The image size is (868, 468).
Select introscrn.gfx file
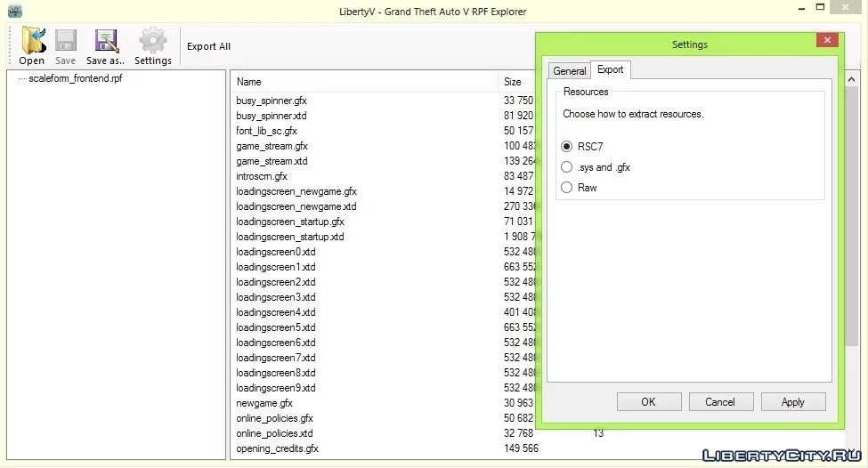[x=262, y=176]
